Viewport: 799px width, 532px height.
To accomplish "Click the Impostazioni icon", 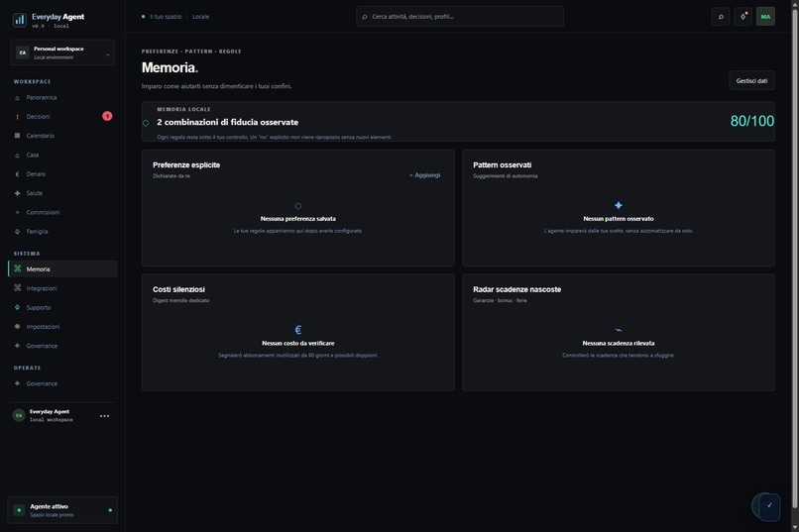I will 17,326.
